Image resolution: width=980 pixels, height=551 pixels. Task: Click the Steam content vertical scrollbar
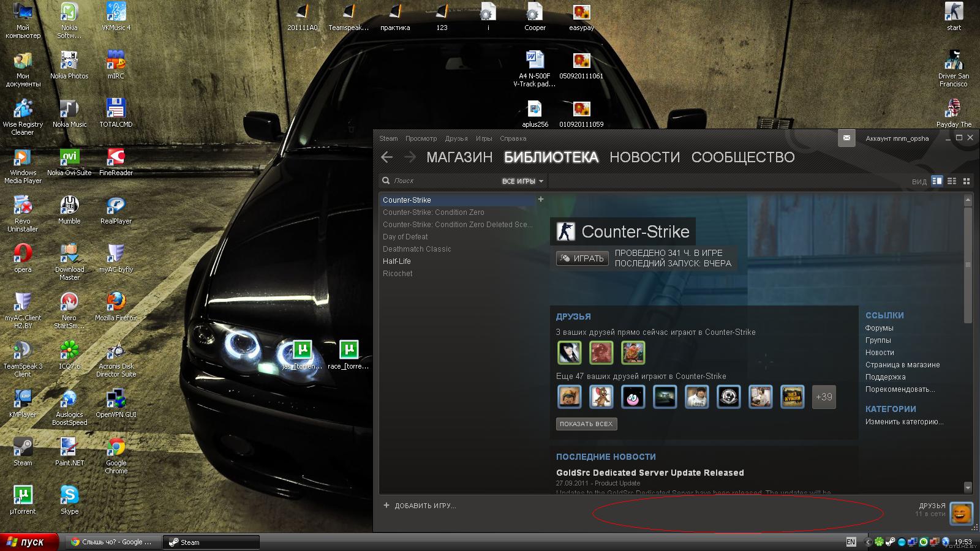coord(968,264)
